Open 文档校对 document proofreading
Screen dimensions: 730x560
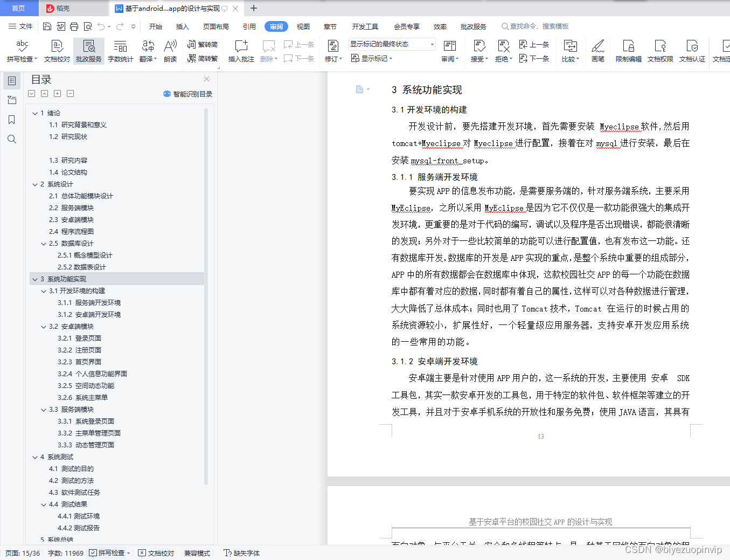(57, 51)
